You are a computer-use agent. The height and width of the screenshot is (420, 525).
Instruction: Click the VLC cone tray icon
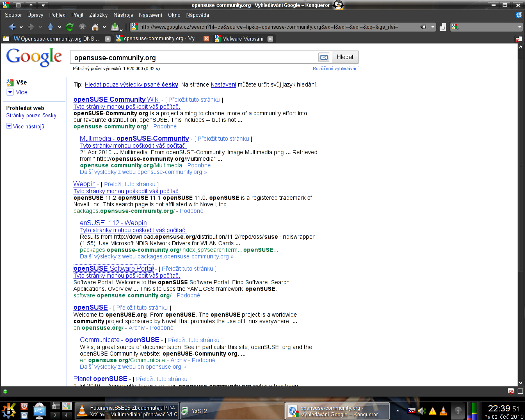443,411
